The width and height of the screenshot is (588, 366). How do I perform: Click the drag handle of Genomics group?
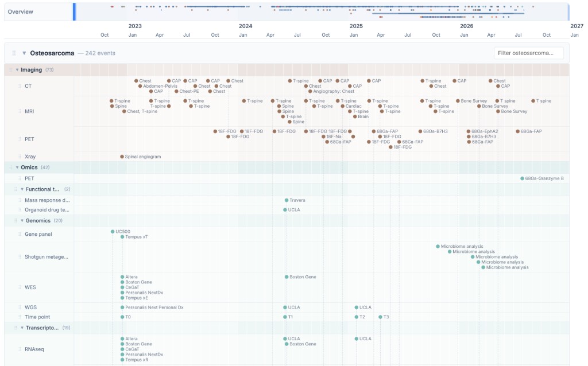click(x=16, y=221)
